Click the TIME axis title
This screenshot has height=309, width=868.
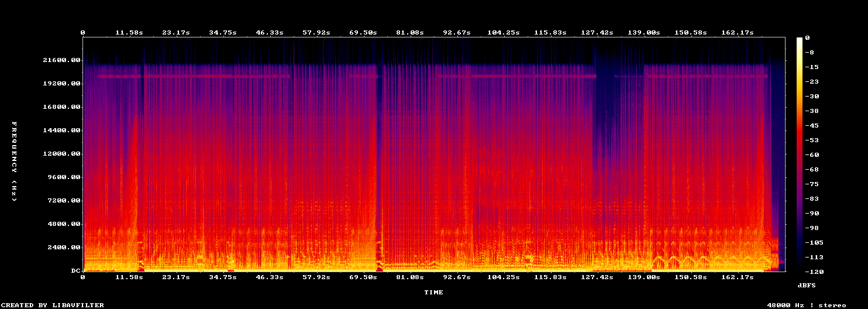coord(433,292)
